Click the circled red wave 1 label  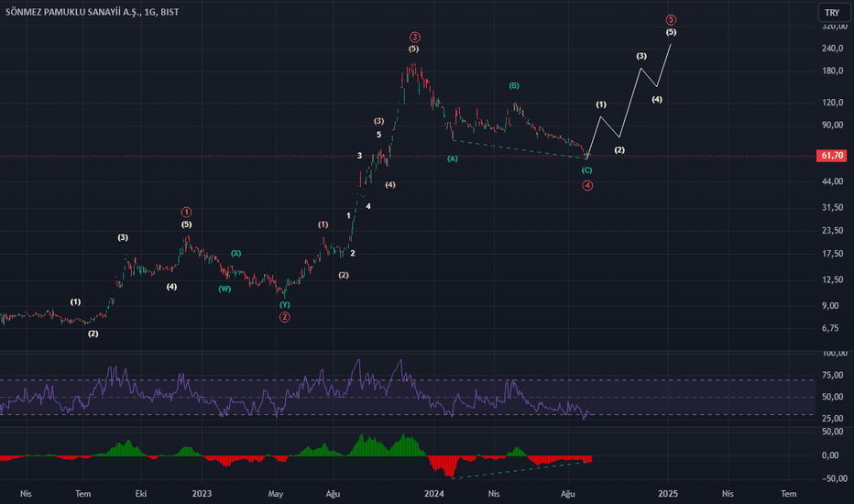186,212
